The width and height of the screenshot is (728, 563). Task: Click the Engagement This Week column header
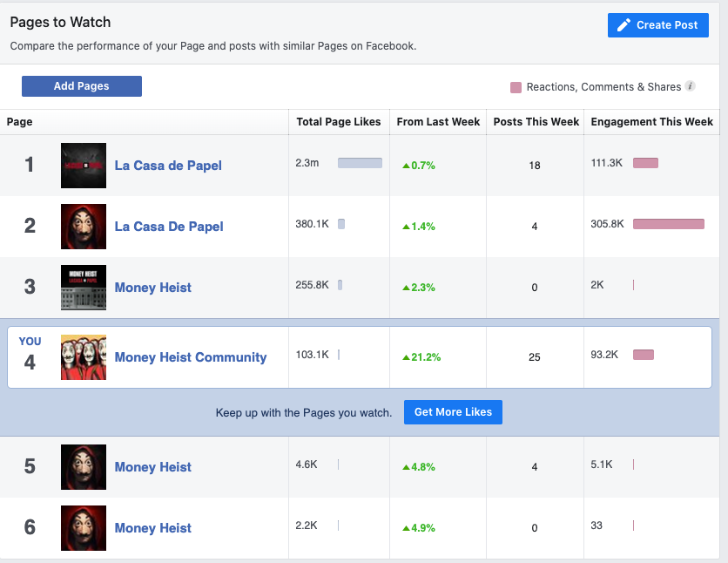652,122
